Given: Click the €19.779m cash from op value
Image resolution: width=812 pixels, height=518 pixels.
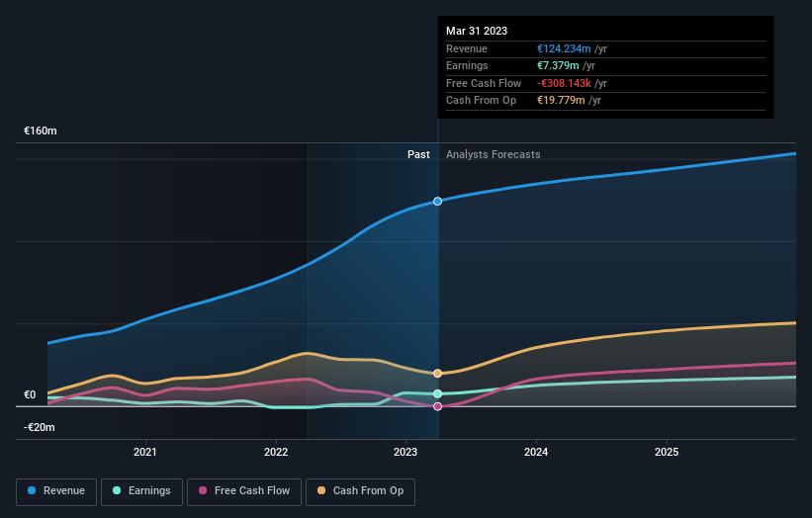Looking at the screenshot, I should tap(561, 101).
